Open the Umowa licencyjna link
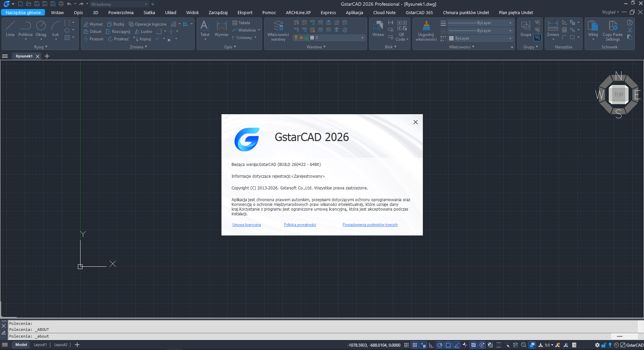Image resolution: width=644 pixels, height=350 pixels. 246,225
